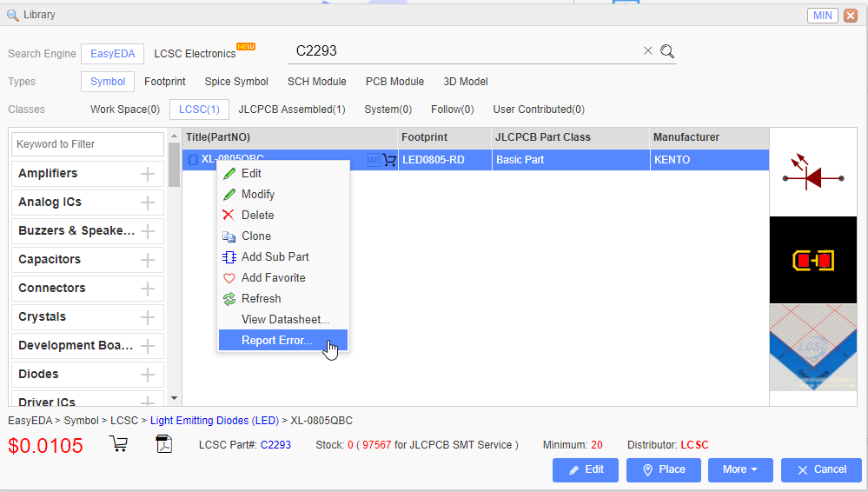This screenshot has width=868, height=492.
Task: Click the category list scroll down arrow
Action: point(174,398)
